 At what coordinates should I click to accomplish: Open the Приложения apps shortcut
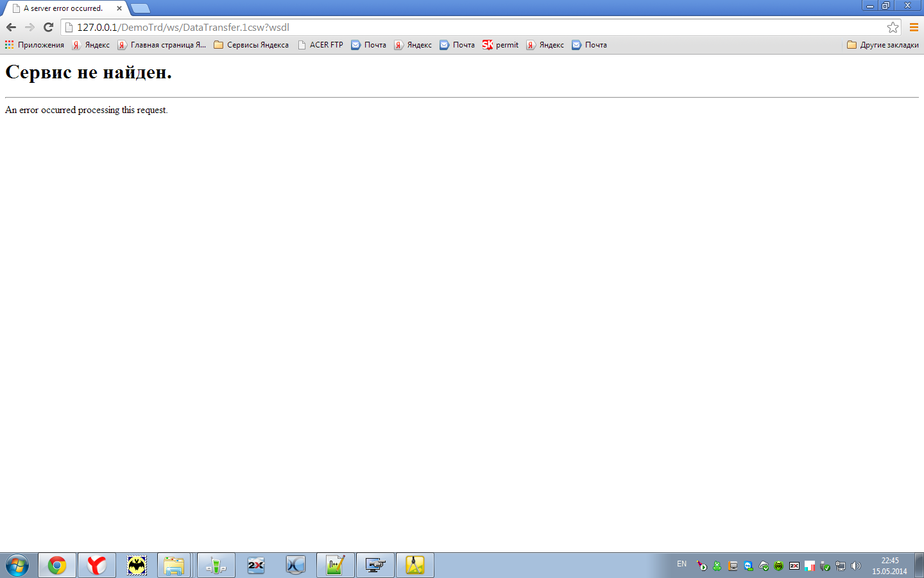click(35, 45)
